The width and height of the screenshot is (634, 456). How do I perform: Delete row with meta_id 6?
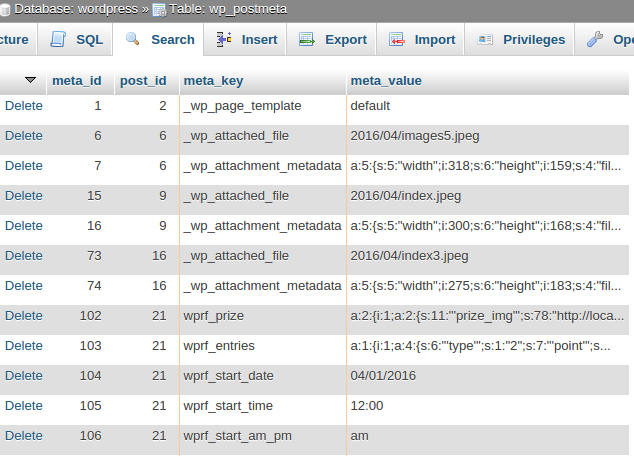(x=24, y=136)
